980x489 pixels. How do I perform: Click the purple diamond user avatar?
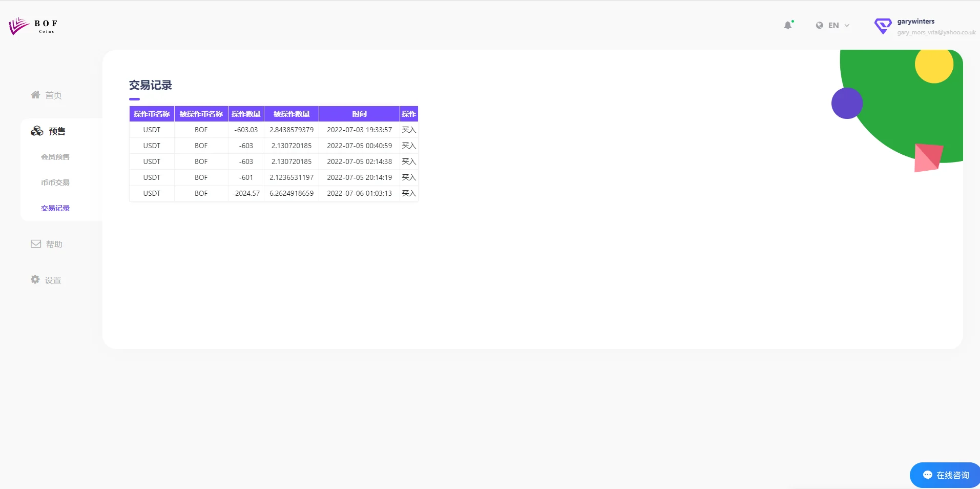click(x=883, y=26)
